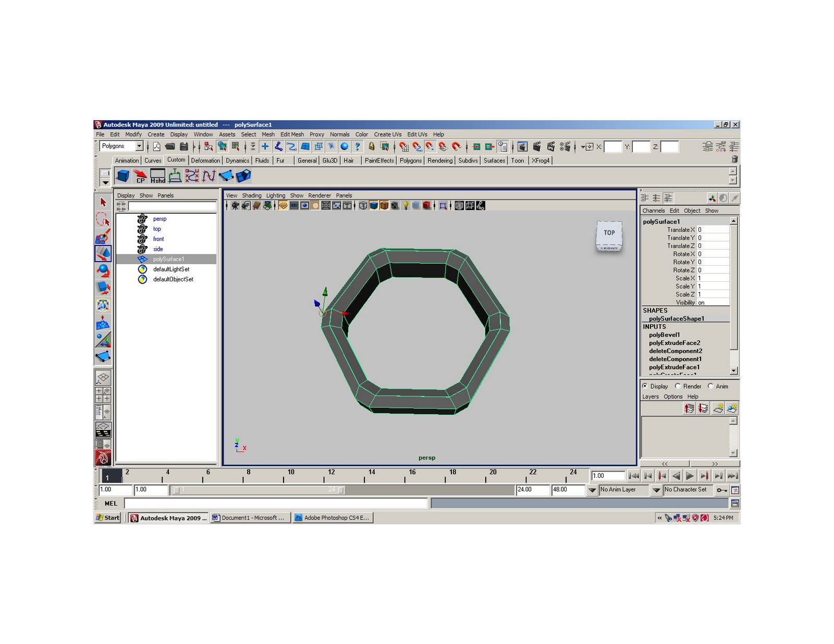Viewport: 834px width, 644px height.
Task: Expand the No Anim Layer dropdown arrow
Action: pyautogui.click(x=592, y=490)
